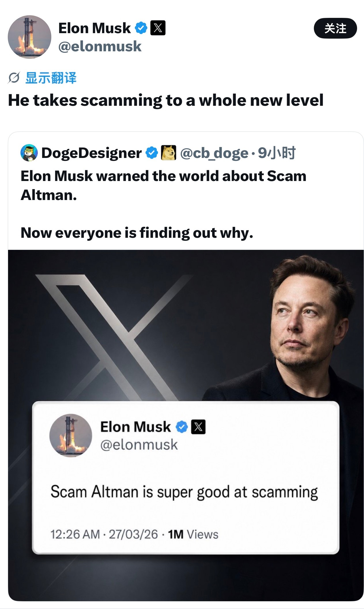Viewport: 364px width, 609px height.
Task: Click the X affiliation badge in the header
Action: (158, 28)
